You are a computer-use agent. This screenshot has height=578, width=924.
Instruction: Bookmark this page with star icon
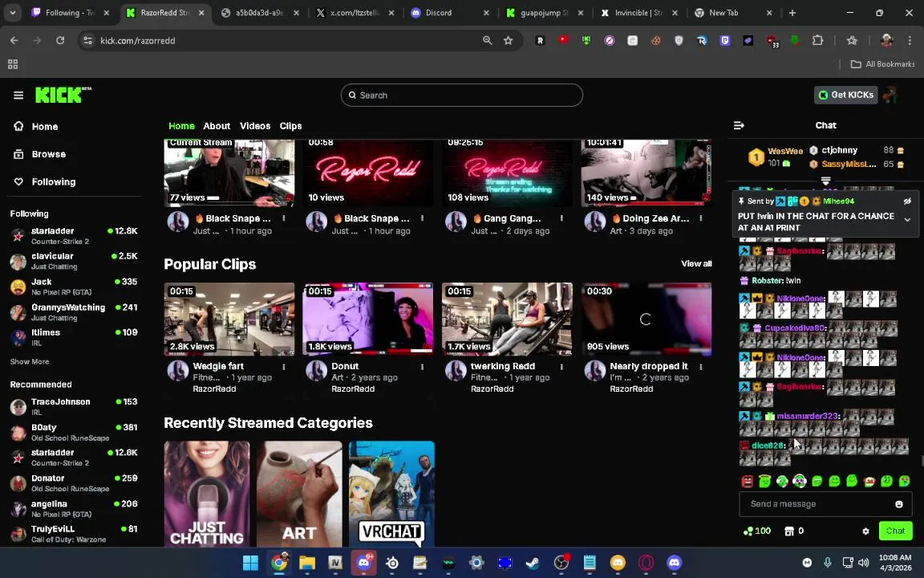(x=508, y=40)
